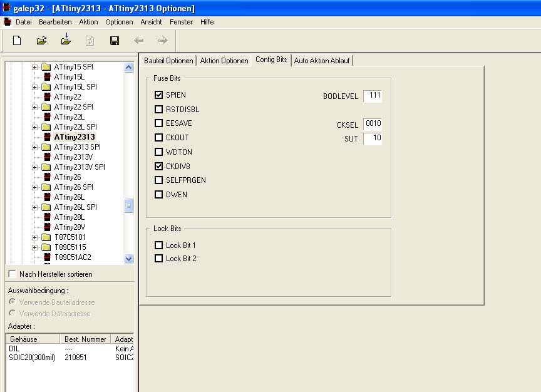
Task: Select the SOIC20(300mil) adapter row
Action: pyautogui.click(x=70, y=358)
